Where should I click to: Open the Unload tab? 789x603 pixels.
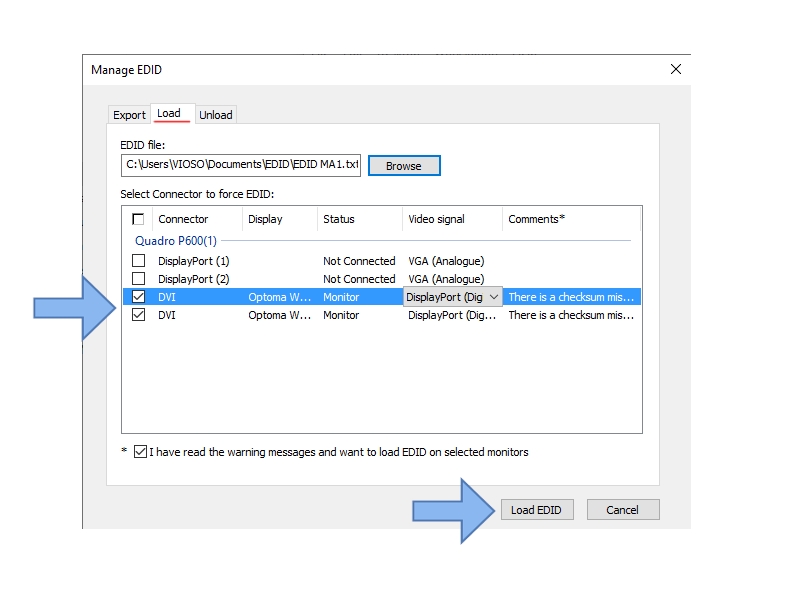[x=215, y=115]
